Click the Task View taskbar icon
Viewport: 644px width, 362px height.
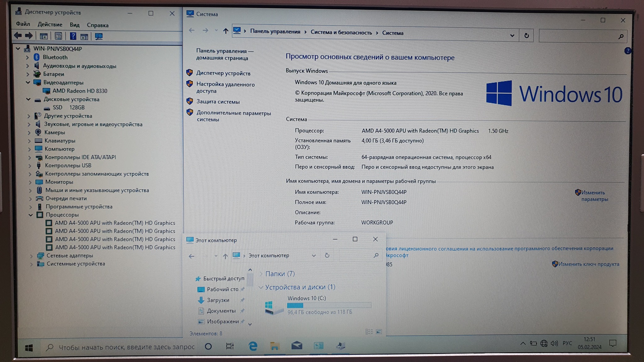point(230,346)
